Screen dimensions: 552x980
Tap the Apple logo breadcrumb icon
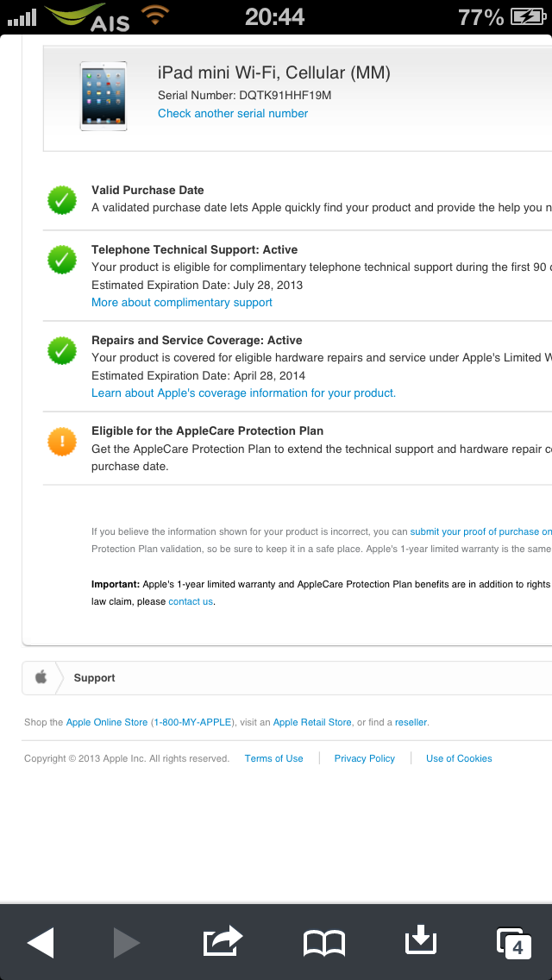click(x=41, y=677)
